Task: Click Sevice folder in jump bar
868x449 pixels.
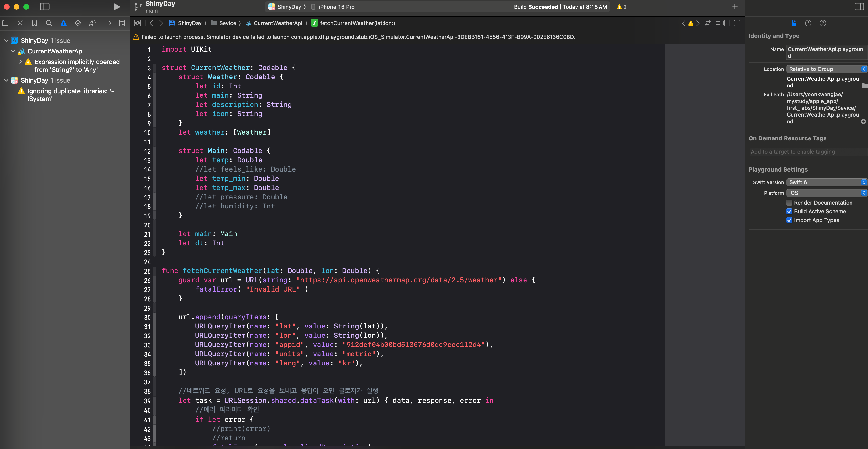Action: [223, 23]
